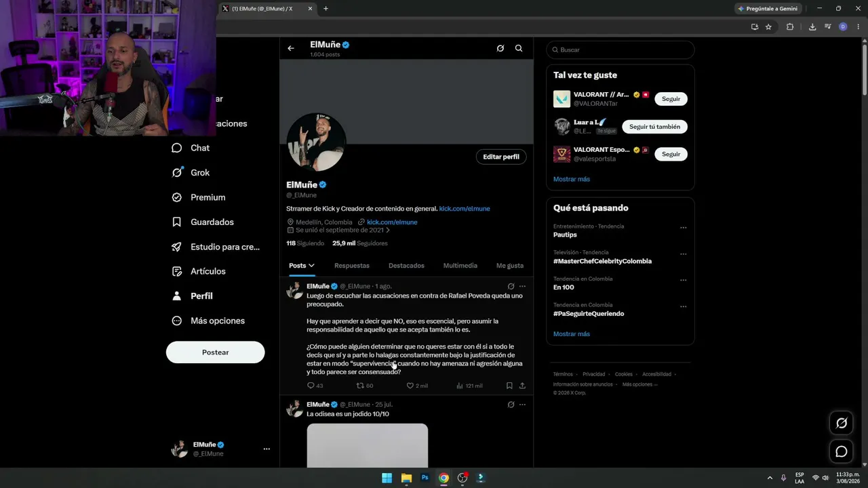Viewport: 868px width, 488px height.
Task: Open Chrome media controls icon
Action: [x=828, y=27]
